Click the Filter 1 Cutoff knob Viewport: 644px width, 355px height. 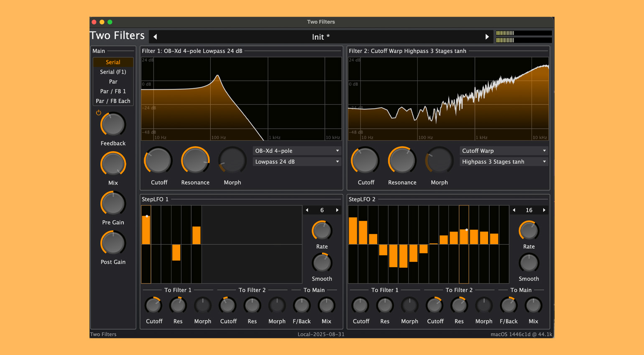(158, 161)
